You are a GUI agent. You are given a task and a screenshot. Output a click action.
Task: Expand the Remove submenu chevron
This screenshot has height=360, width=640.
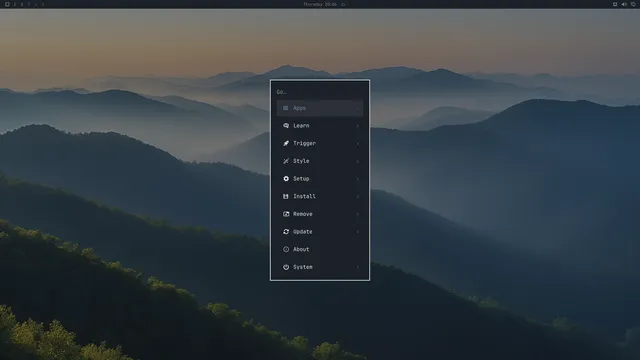[x=358, y=214]
